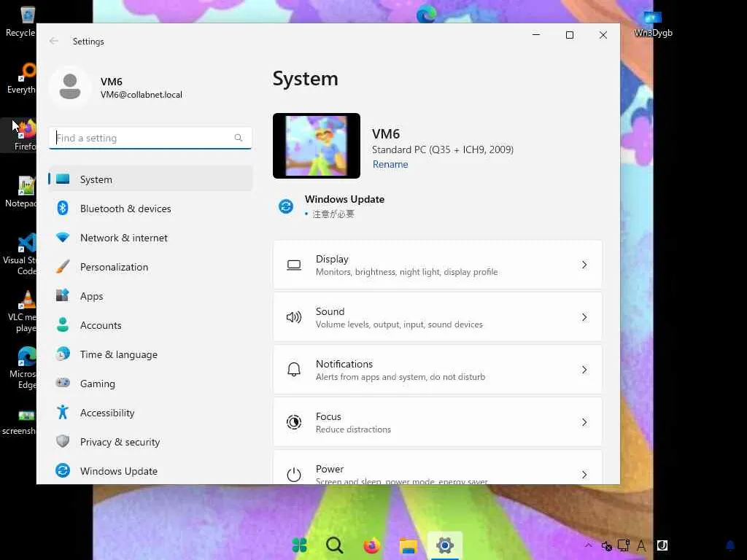This screenshot has height=560, width=747.
Task: Open Time & language settings
Action: 150,354
